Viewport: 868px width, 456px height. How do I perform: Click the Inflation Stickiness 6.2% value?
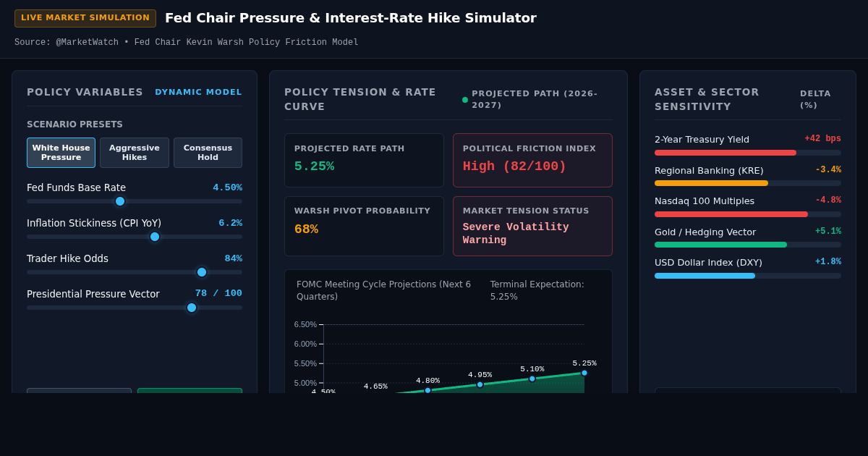(230, 223)
